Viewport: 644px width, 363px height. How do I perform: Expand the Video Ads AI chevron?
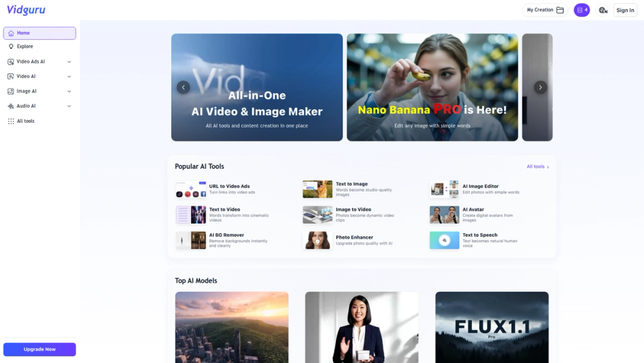[69, 62]
